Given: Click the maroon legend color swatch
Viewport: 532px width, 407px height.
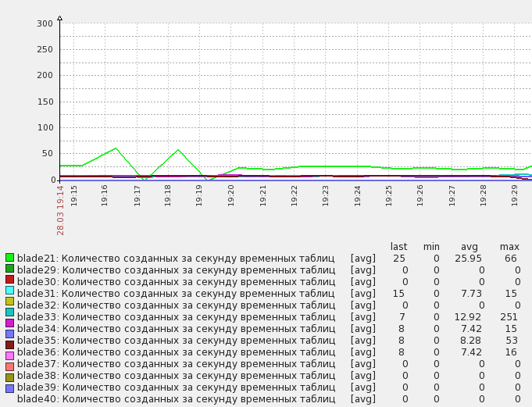Looking at the screenshot, I should pos(10,345).
